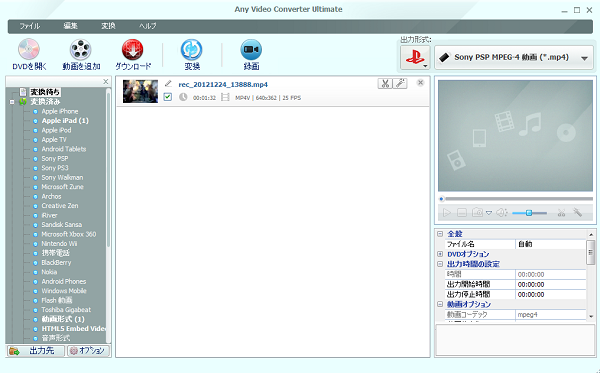Select Sony PS3 in device tree
This screenshot has height=373, width=600.
tap(55, 168)
